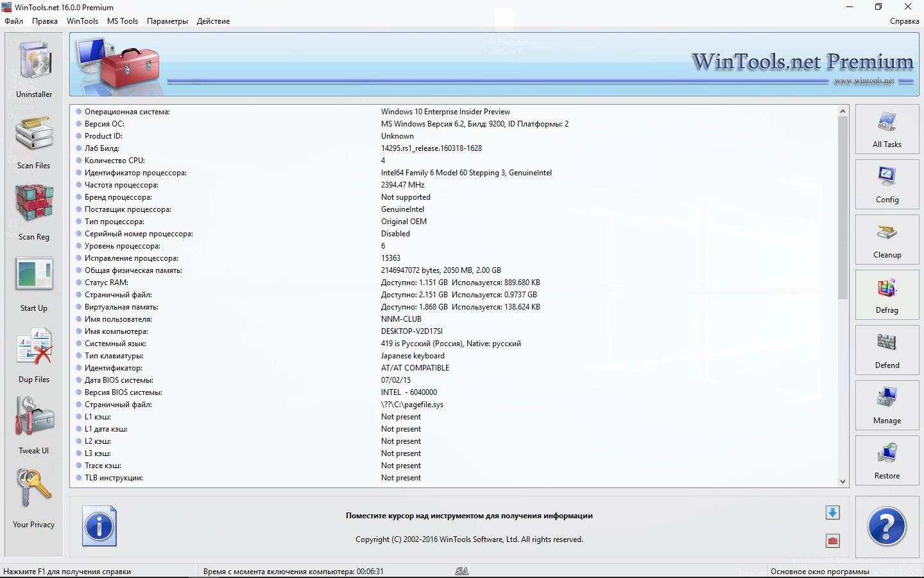Viewport: 924px width, 578px height.
Task: Launch the Scan Files tool
Action: (34, 142)
